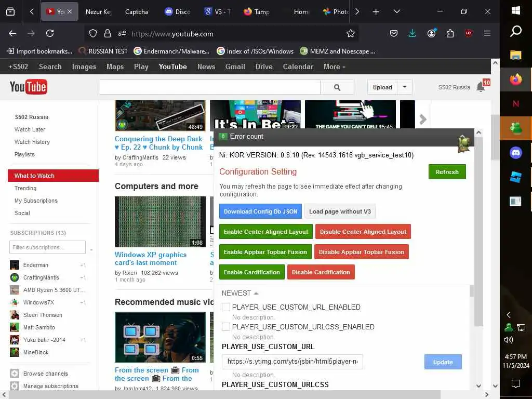
Task: Open the Pocket save icon
Action: pyautogui.click(x=394, y=33)
